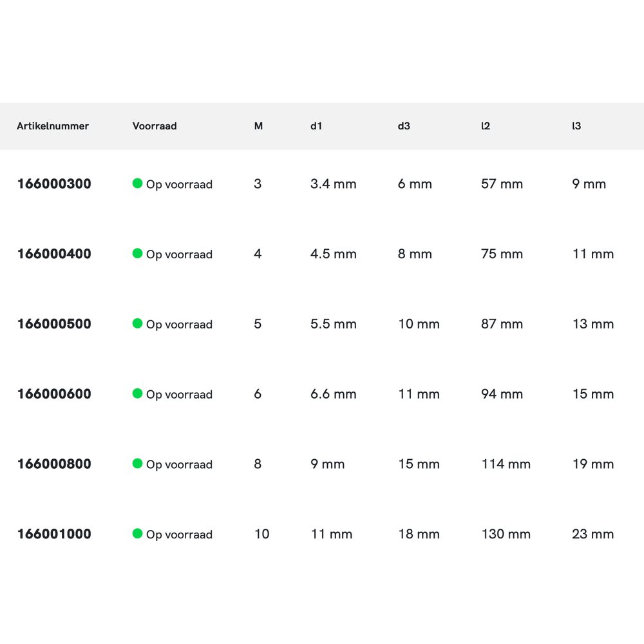Screen dimensions: 644x644
Task: Select article 166000800
Action: (x=54, y=464)
